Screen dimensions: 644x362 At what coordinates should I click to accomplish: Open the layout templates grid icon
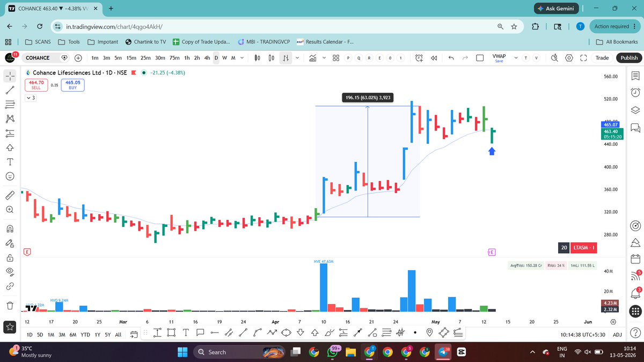click(335, 58)
